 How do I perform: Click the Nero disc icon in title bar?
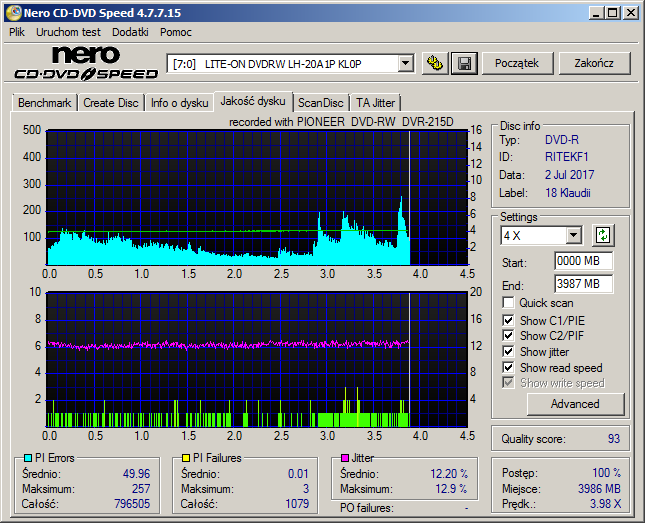pos(13,13)
